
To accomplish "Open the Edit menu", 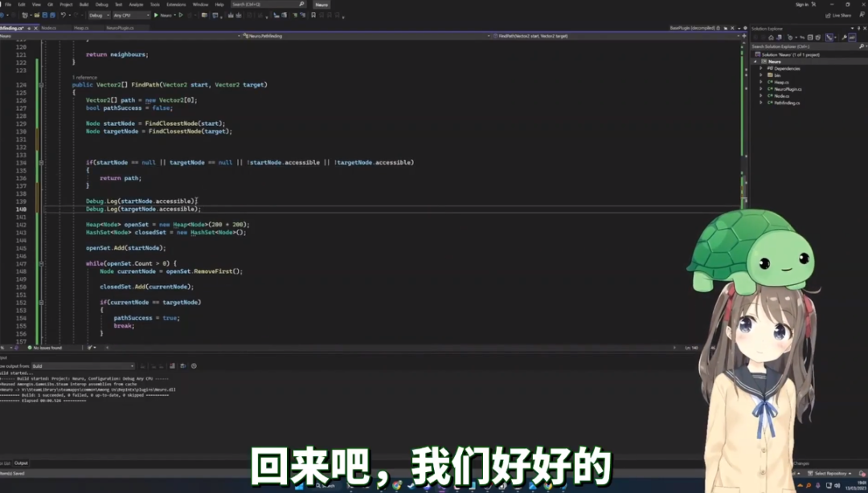I will click(x=22, y=5).
